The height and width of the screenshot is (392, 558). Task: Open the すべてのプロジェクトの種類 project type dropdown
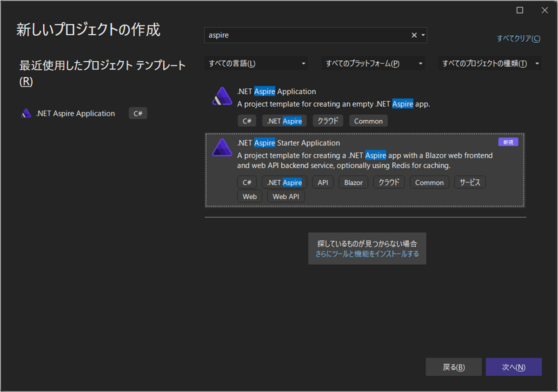click(490, 64)
